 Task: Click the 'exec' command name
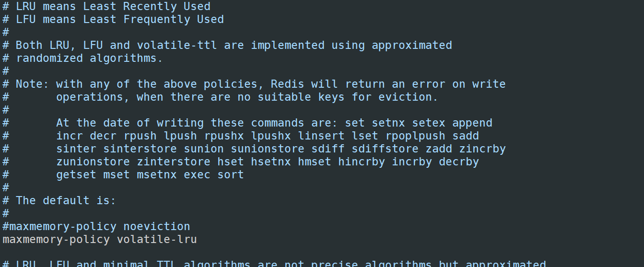click(197, 175)
